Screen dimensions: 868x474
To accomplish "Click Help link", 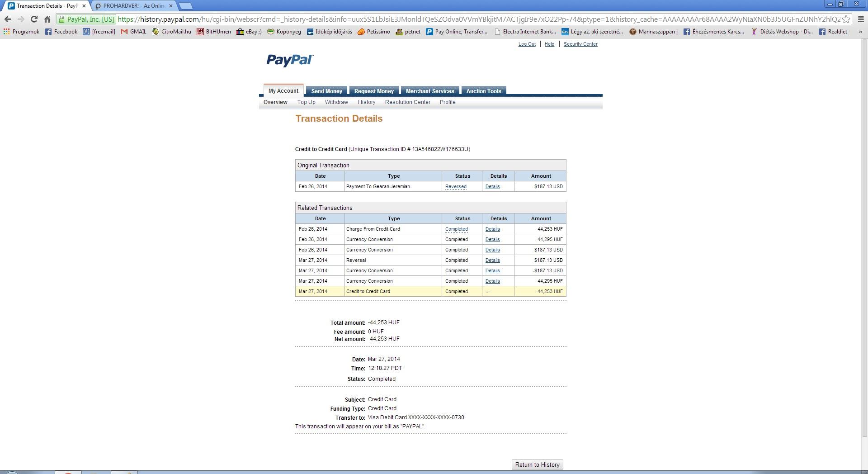I will [549, 44].
